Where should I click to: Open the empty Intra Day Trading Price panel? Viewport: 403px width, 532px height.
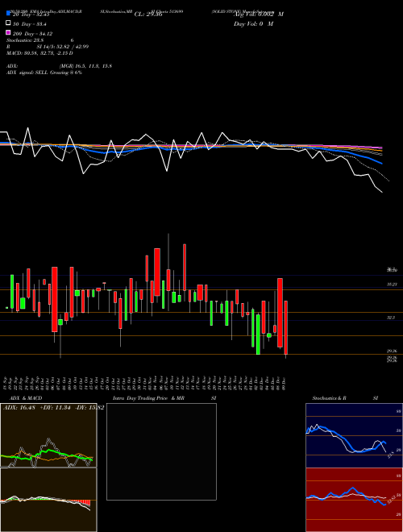tap(161, 451)
